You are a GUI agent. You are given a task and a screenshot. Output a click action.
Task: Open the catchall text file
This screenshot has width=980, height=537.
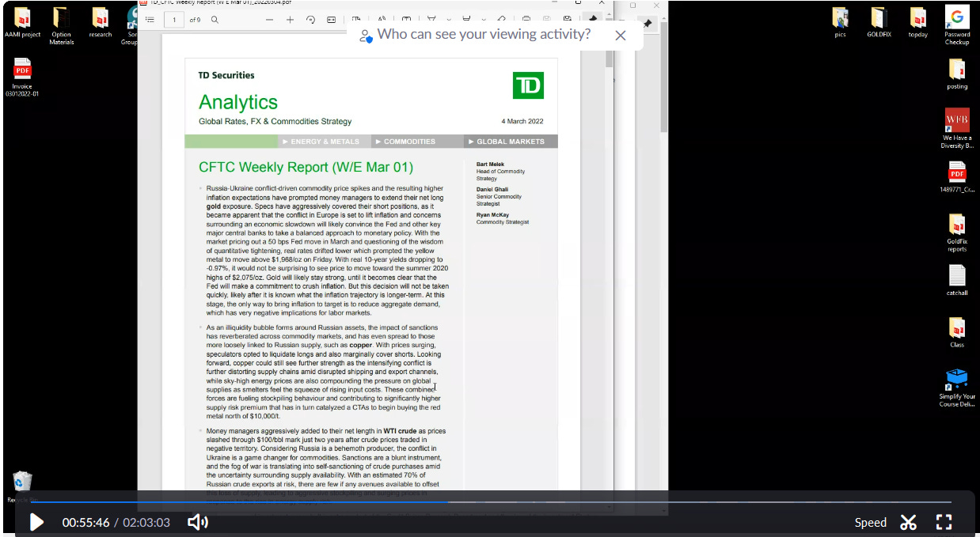(x=957, y=281)
